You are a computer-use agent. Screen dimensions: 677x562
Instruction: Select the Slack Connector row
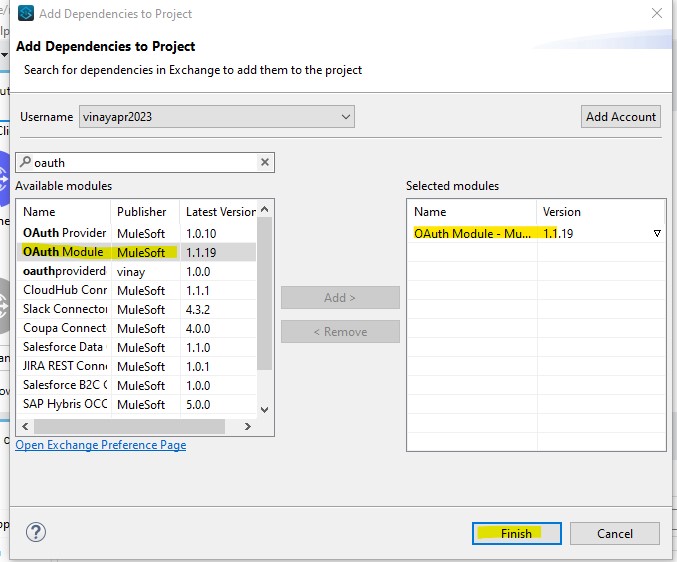pyautogui.click(x=64, y=309)
